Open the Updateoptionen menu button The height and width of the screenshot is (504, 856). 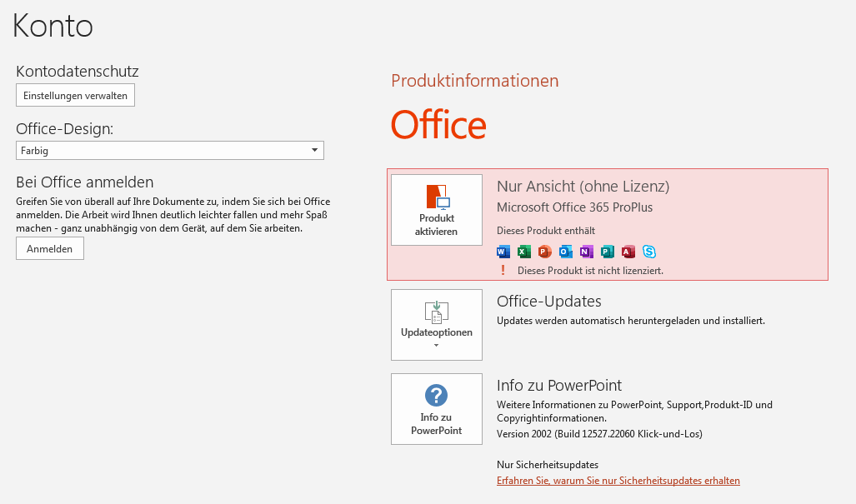point(437,325)
